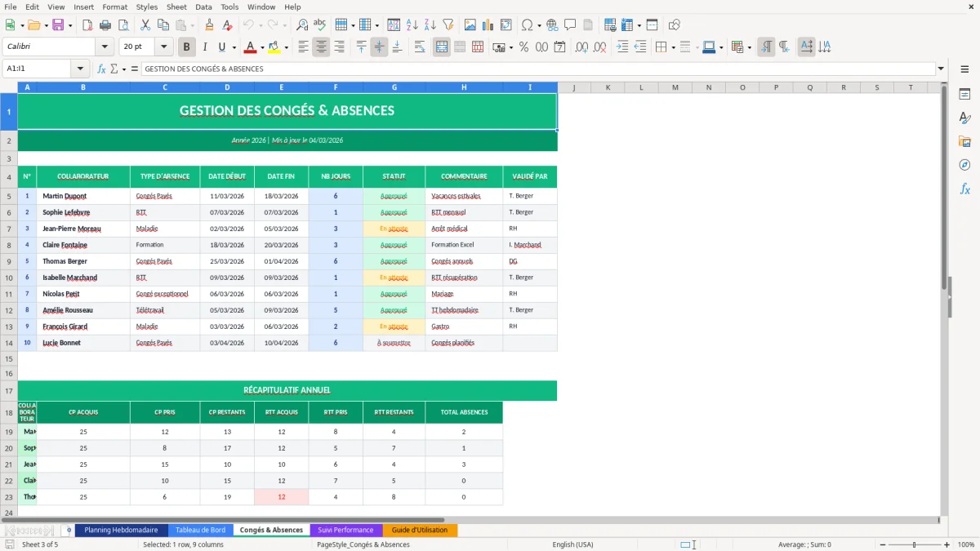Screen dimensions: 980x551
Task: Open the Format menu
Action: point(115,7)
